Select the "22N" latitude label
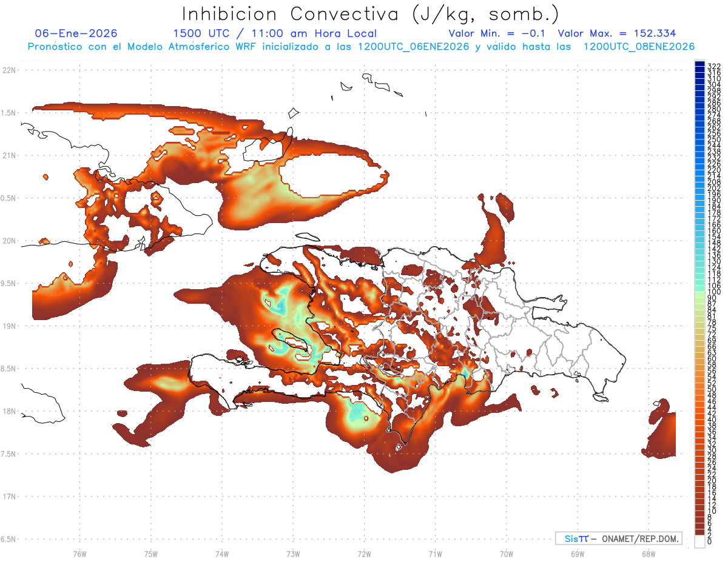728x562 pixels. [x=8, y=70]
